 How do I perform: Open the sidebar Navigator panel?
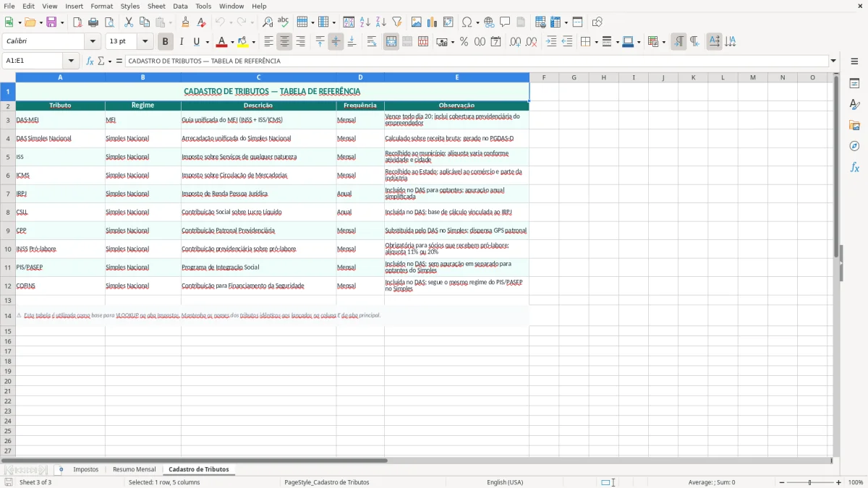854,146
